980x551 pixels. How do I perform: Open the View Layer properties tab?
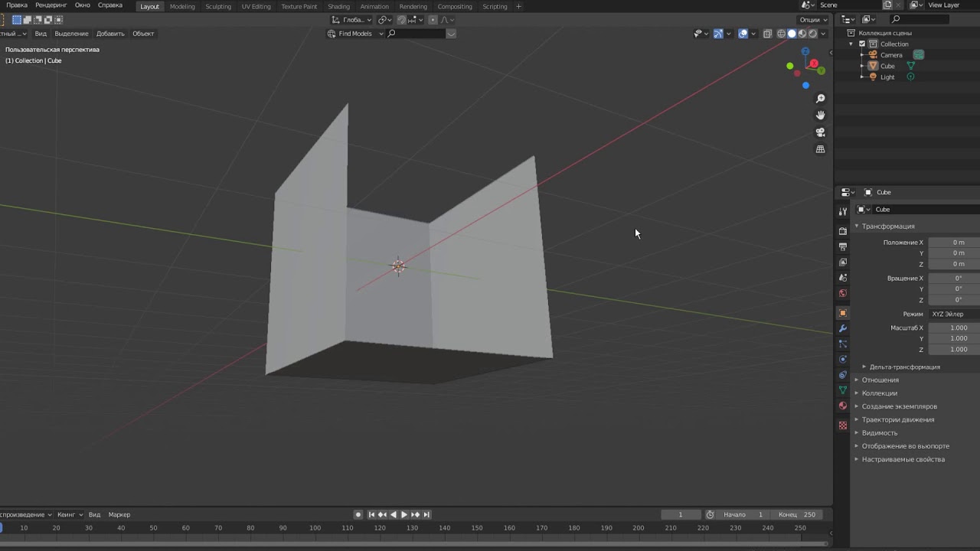tap(843, 262)
